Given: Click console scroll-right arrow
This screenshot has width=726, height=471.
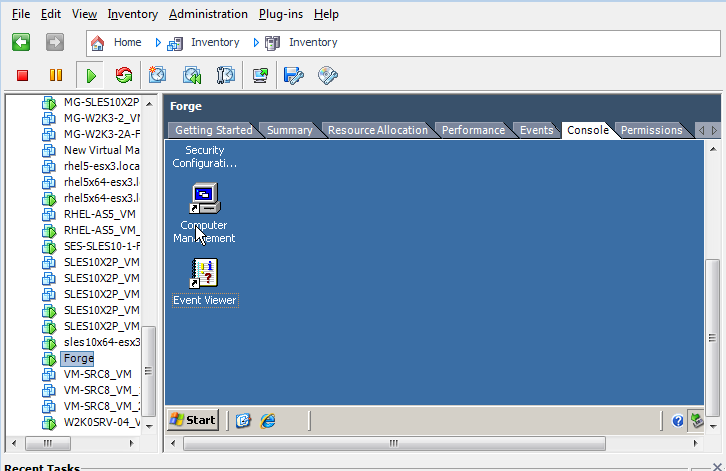Looking at the screenshot, I should pos(696,443).
